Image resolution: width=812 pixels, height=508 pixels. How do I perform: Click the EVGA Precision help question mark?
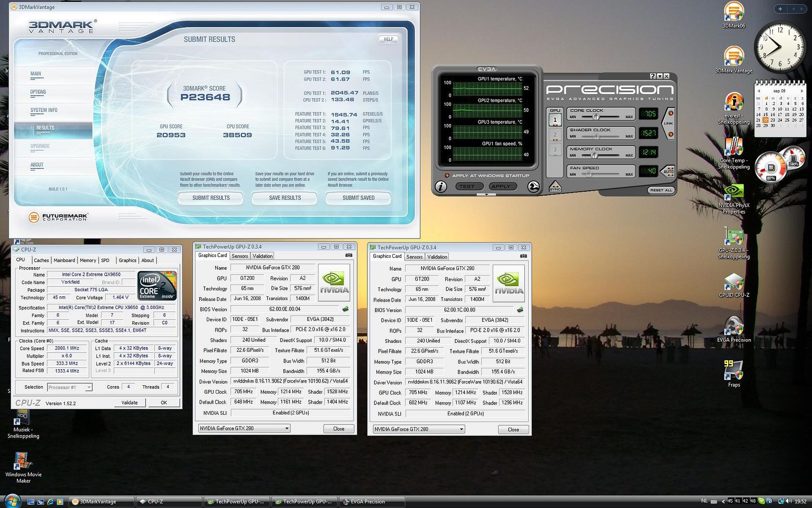point(653,76)
